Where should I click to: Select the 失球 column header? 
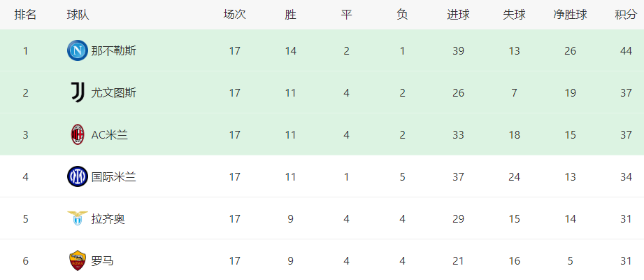tap(514, 15)
